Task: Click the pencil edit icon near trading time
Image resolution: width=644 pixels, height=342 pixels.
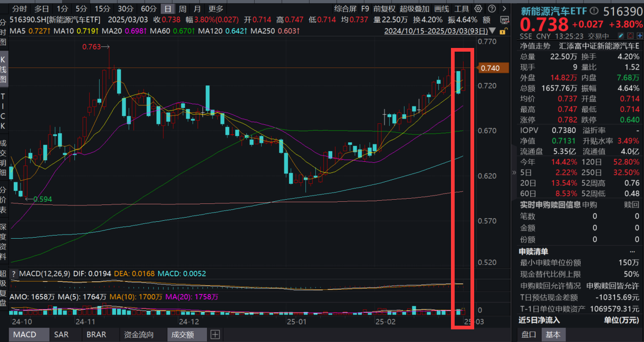Action: coord(621,35)
